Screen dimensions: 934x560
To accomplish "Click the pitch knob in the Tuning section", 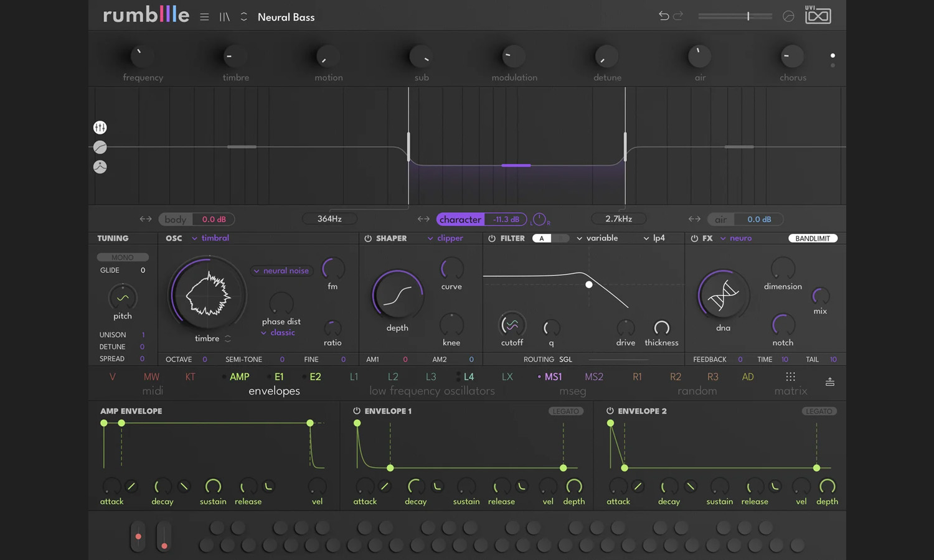I will [123, 297].
